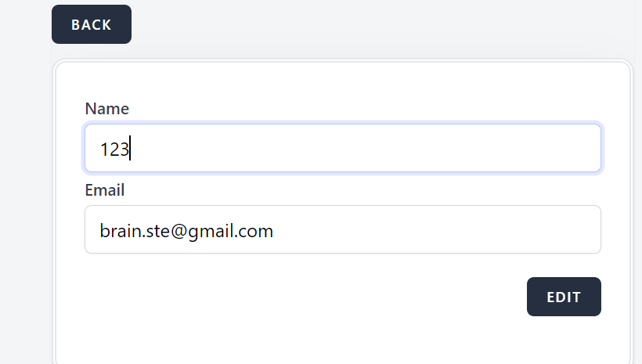Click the Name field label
Screen dimensions: 642x364
pos(106,109)
